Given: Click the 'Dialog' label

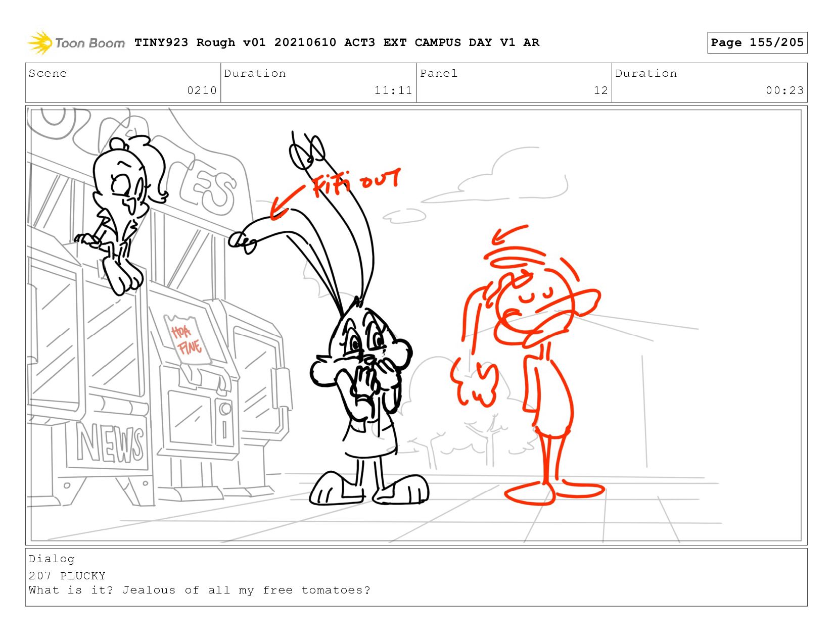Looking at the screenshot, I should pyautogui.click(x=52, y=559).
